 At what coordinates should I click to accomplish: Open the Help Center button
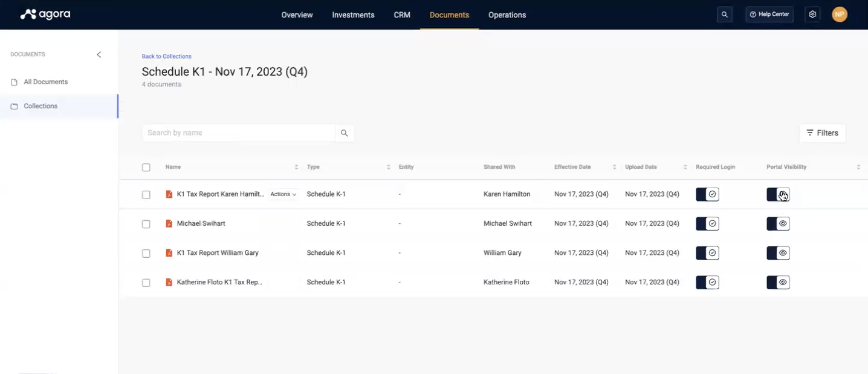tap(769, 15)
